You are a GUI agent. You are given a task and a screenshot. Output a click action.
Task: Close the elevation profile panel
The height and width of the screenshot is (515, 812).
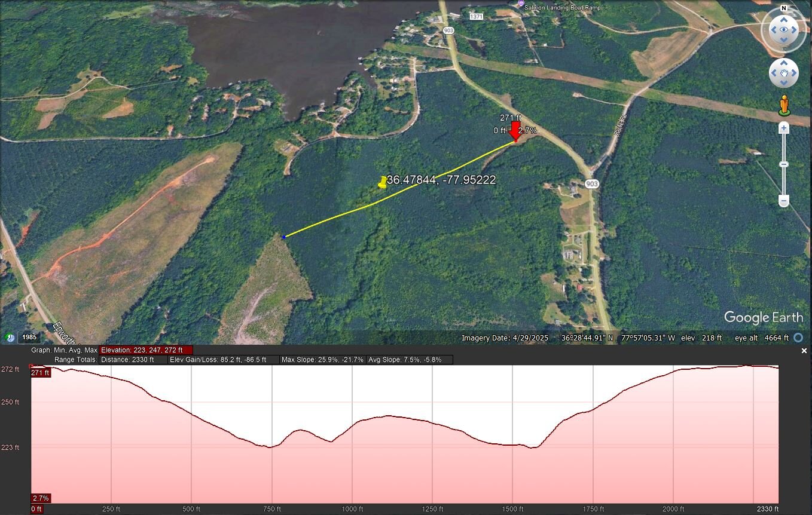(804, 351)
